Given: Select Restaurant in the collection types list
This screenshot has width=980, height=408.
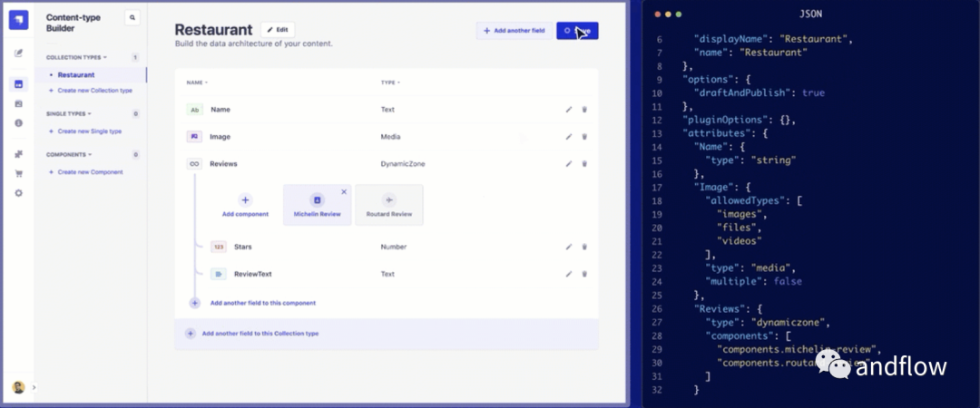Looking at the screenshot, I should coord(75,75).
